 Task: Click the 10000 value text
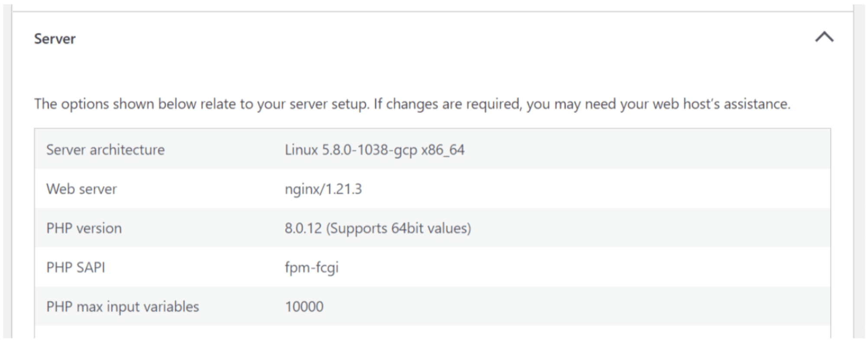coord(304,307)
